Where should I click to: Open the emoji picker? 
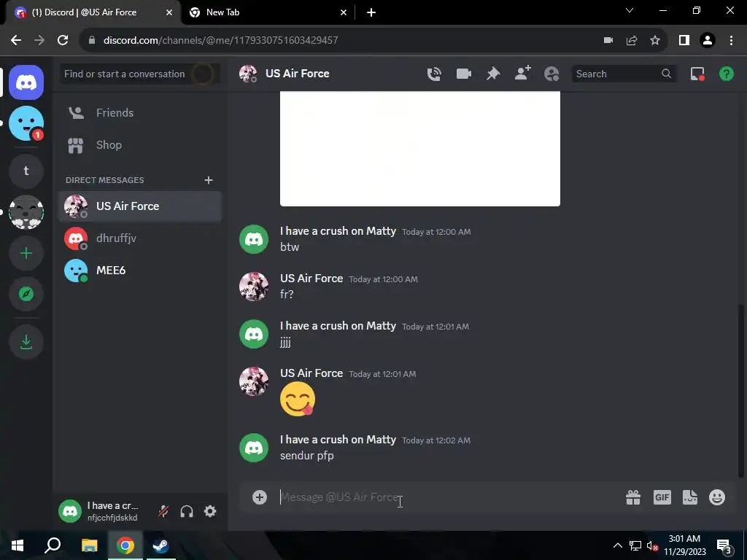tap(717, 497)
